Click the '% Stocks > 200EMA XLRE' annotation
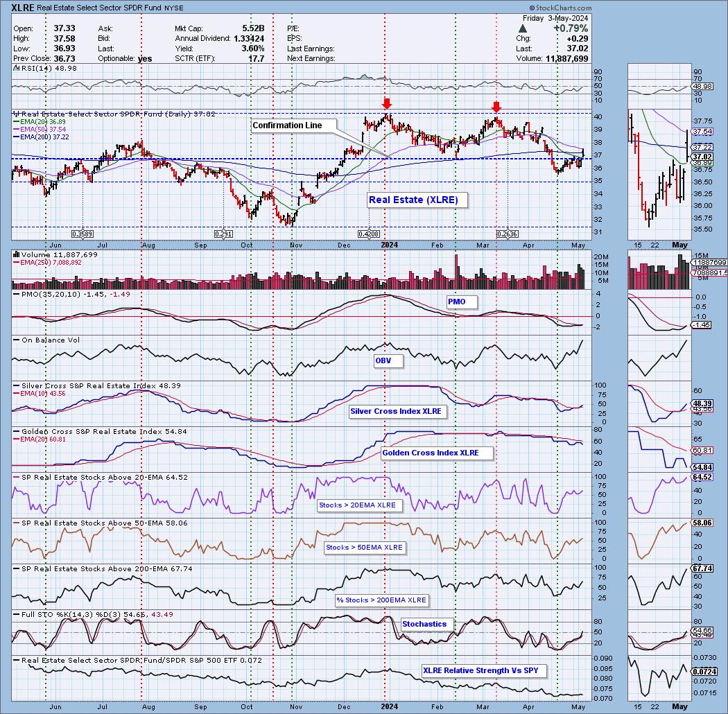 pos(381,600)
